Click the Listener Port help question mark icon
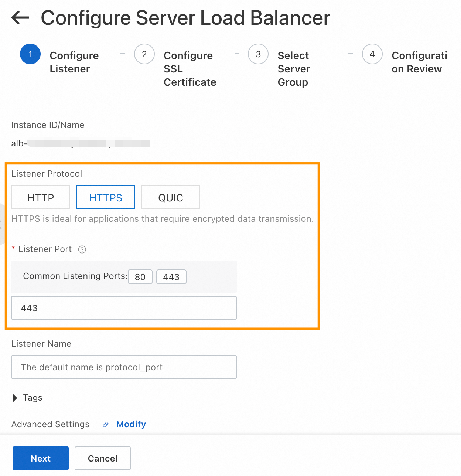The height and width of the screenshot is (476, 461). tap(82, 249)
